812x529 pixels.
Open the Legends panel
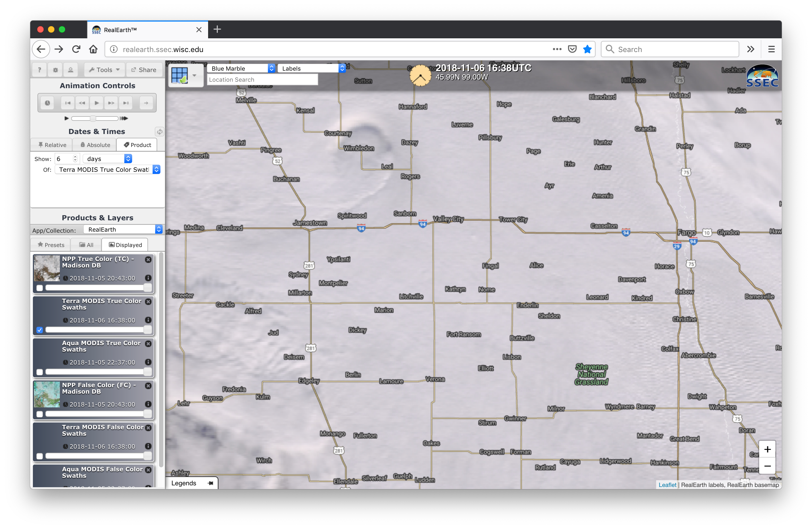[184, 483]
